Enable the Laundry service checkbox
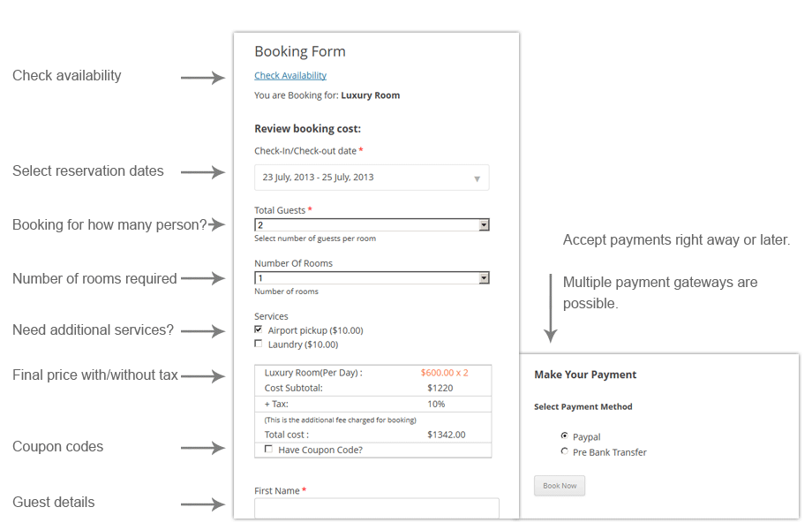The image size is (812, 530). tap(259, 344)
